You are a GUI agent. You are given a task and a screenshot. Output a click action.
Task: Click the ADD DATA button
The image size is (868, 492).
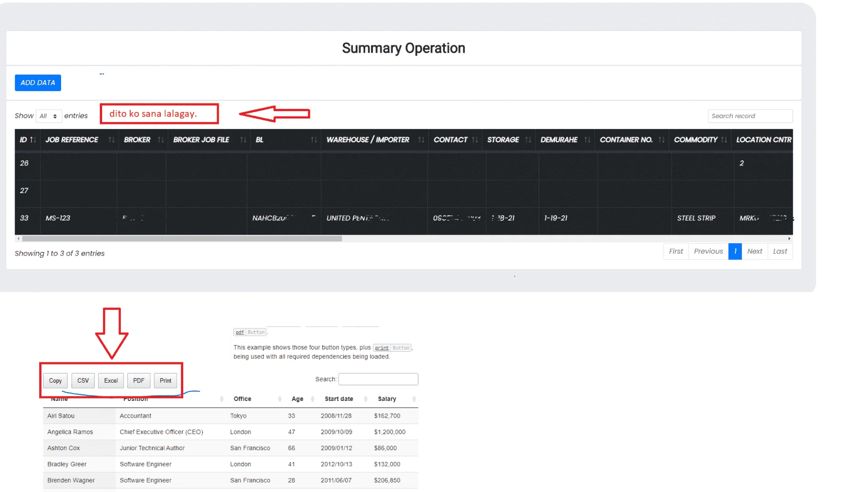coord(38,82)
